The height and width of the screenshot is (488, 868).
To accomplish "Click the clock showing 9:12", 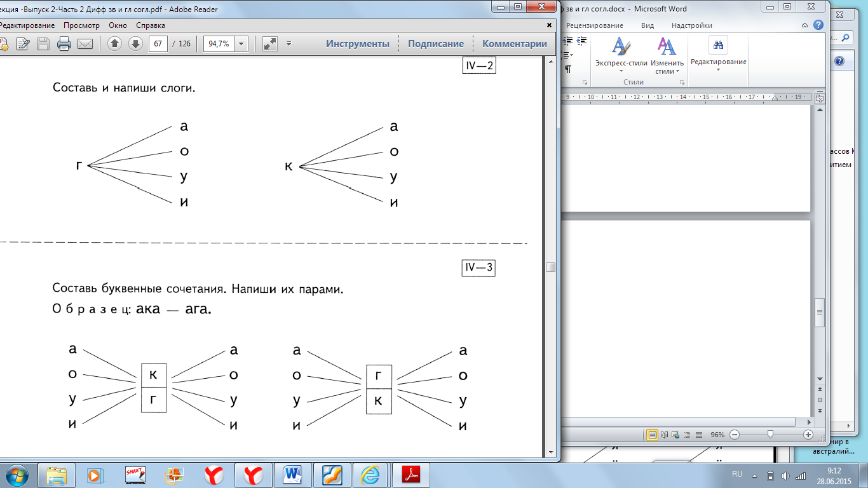I will tap(834, 475).
